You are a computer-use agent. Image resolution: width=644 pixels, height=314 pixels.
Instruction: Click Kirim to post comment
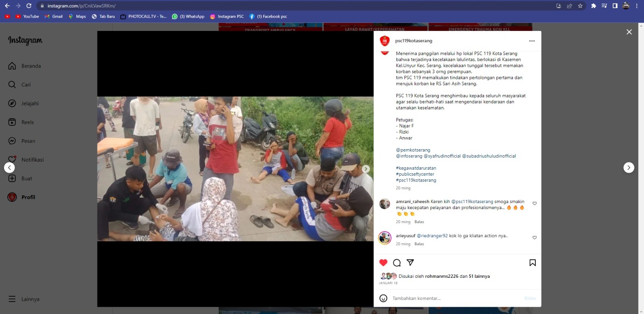(x=530, y=298)
